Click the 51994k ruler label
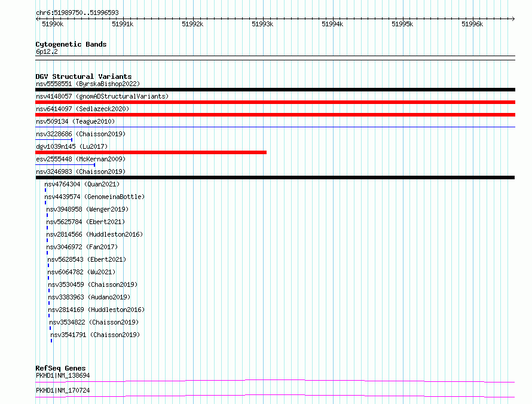The image size is (532, 404). [x=332, y=24]
